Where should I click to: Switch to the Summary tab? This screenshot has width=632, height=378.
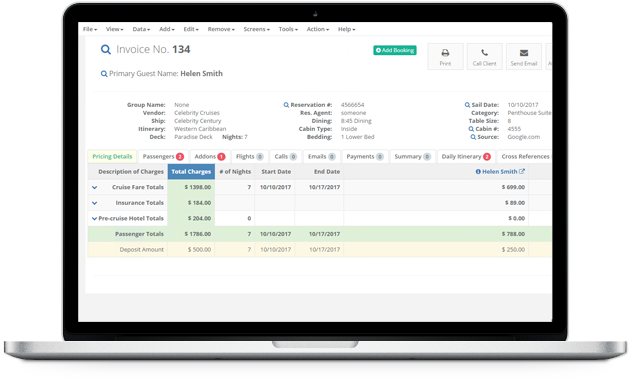point(412,156)
